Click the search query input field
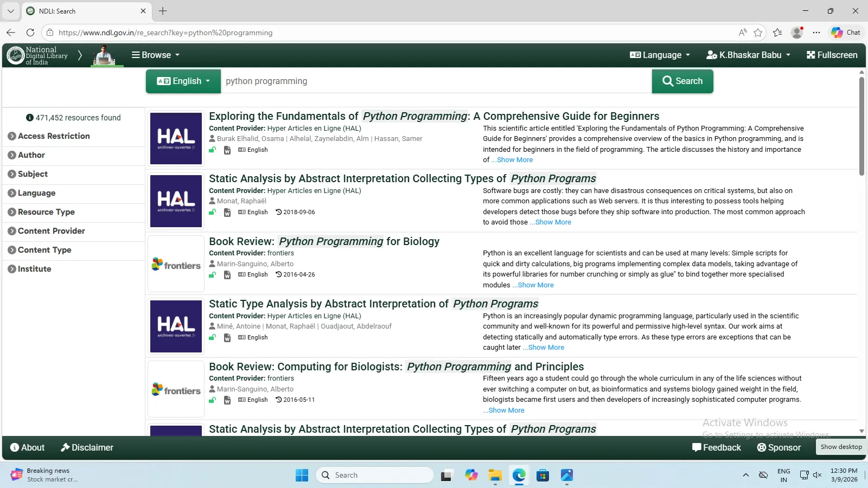 pyautogui.click(x=434, y=81)
